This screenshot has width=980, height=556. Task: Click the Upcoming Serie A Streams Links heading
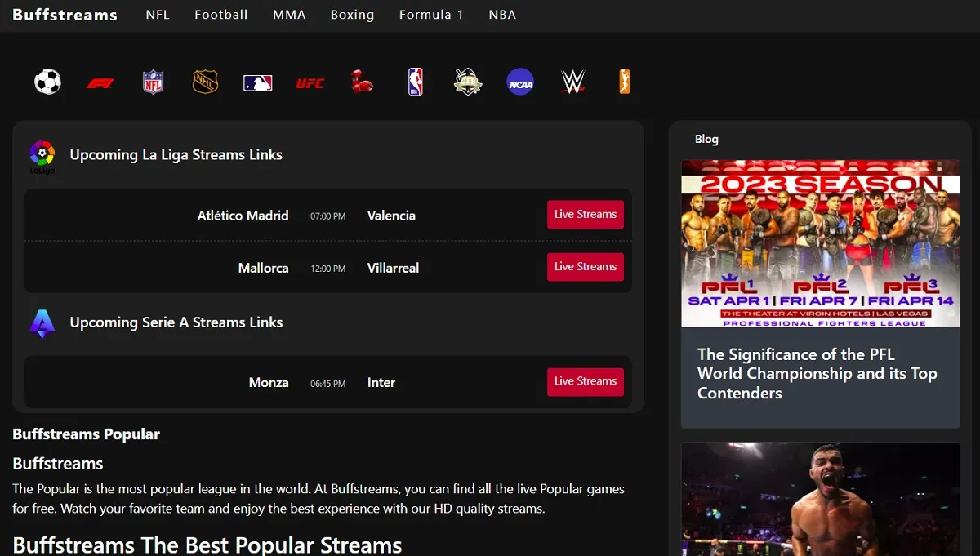[x=176, y=322]
